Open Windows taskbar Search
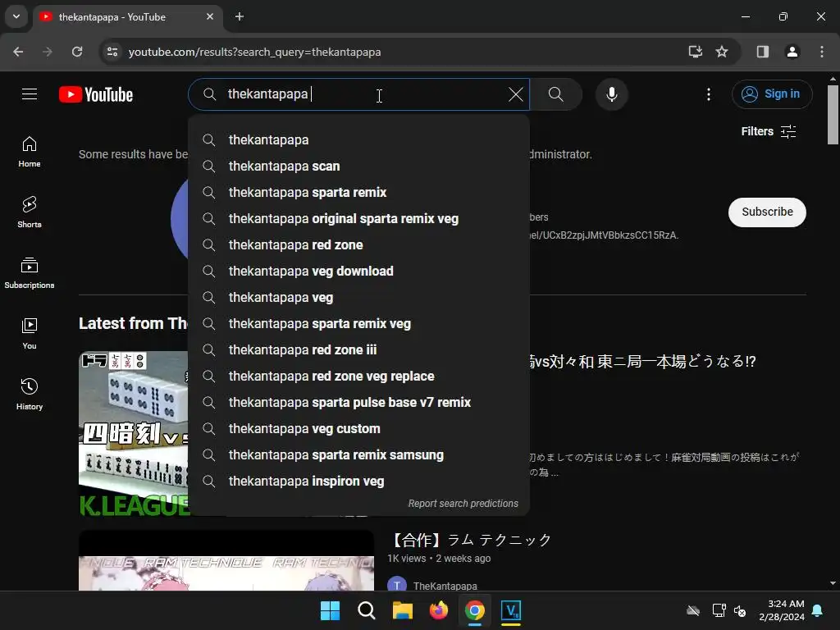840x630 pixels. click(367, 610)
